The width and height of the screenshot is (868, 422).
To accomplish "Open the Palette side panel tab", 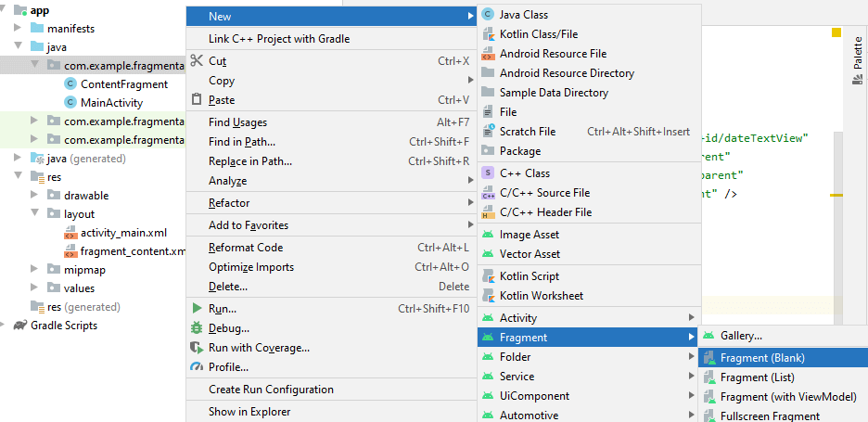I will (857, 66).
